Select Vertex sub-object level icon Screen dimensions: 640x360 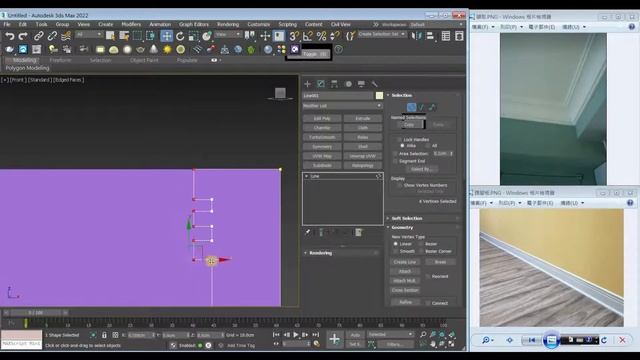(411, 107)
